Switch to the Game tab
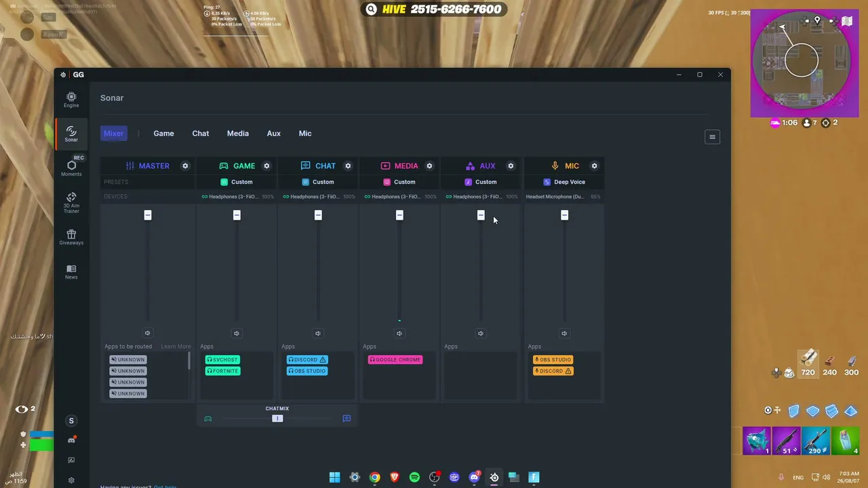The width and height of the screenshot is (868, 488). [163, 134]
